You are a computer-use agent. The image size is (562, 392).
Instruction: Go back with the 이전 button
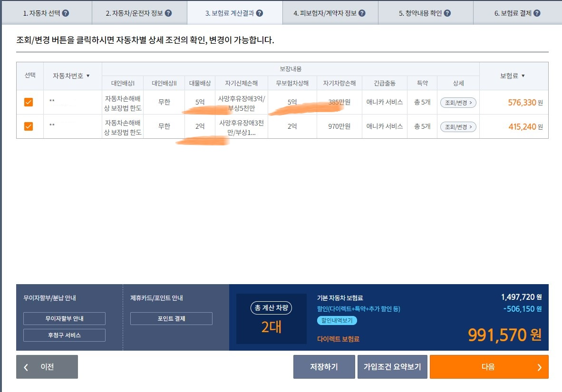[47, 367]
